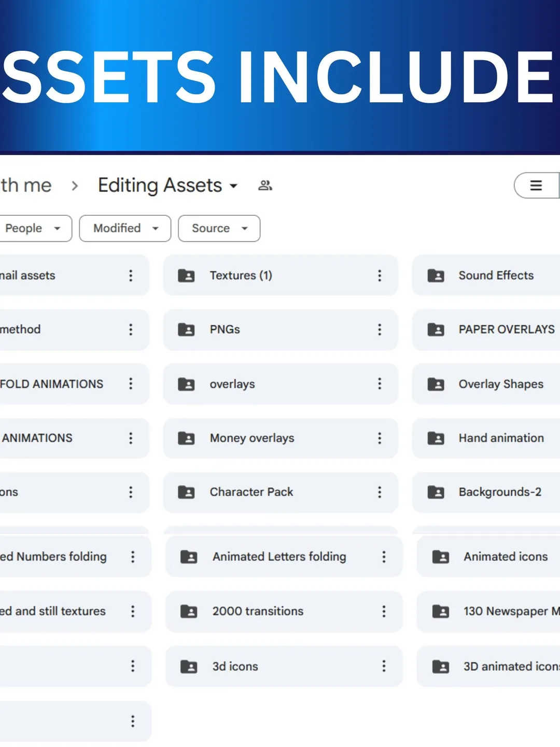Open Animated Letters folding folder
Viewport: 560px width, 747px height.
[284, 557]
